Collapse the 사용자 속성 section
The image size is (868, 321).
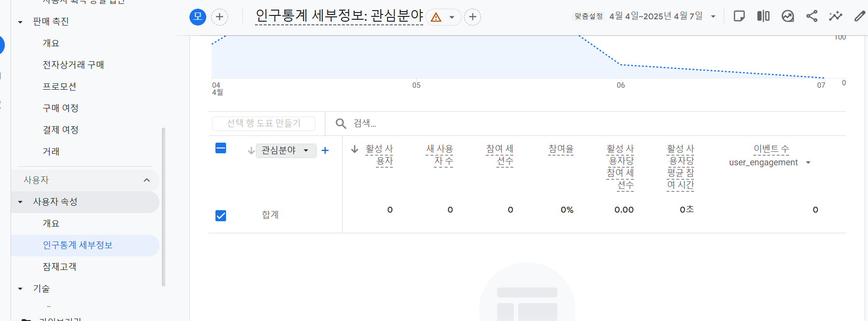pos(20,202)
